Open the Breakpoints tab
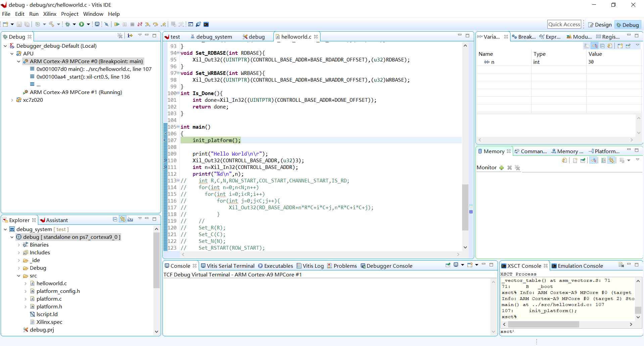 [x=524, y=37]
